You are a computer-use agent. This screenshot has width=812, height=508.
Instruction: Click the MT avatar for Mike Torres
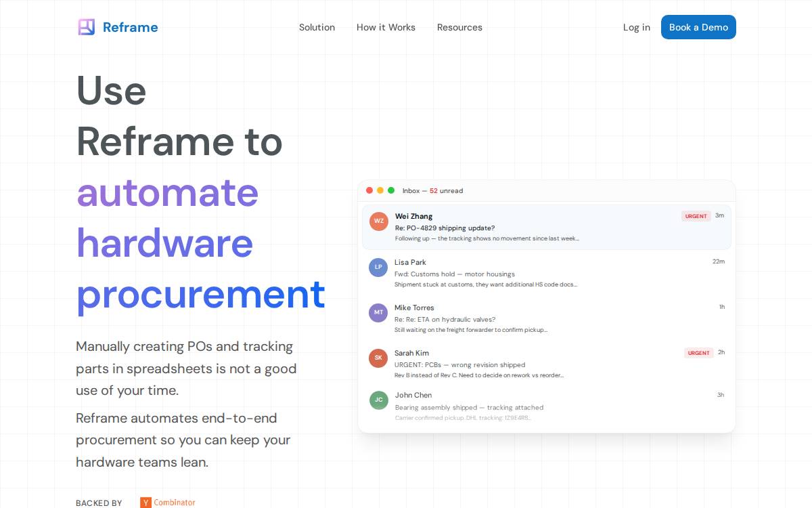pyautogui.click(x=378, y=312)
